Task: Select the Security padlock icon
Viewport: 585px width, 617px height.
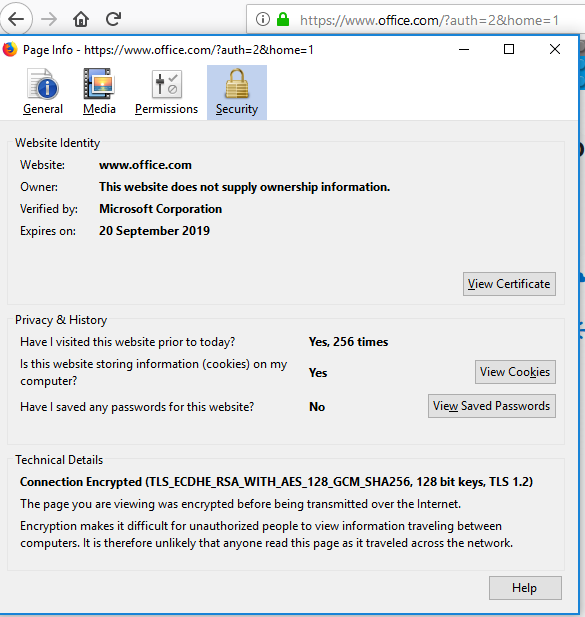Action: (x=236, y=83)
